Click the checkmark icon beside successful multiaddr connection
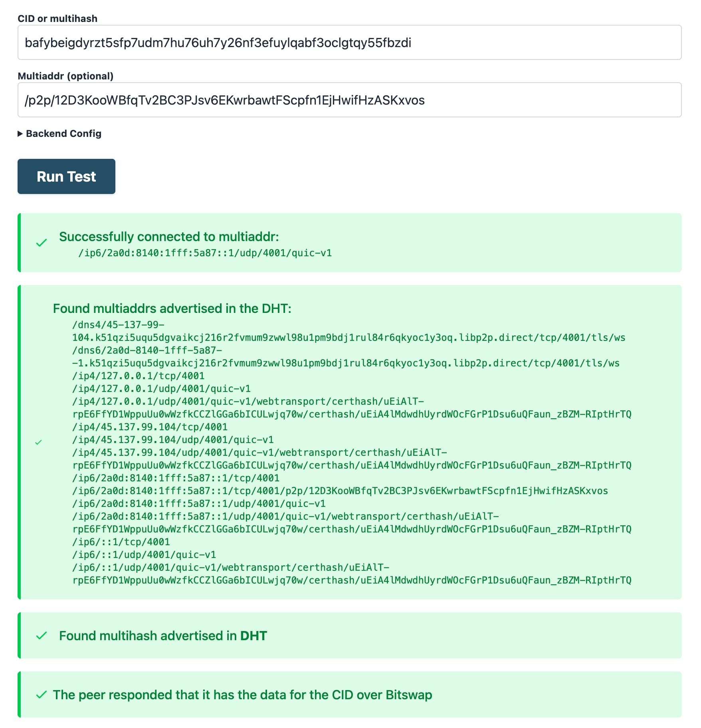 (x=41, y=243)
